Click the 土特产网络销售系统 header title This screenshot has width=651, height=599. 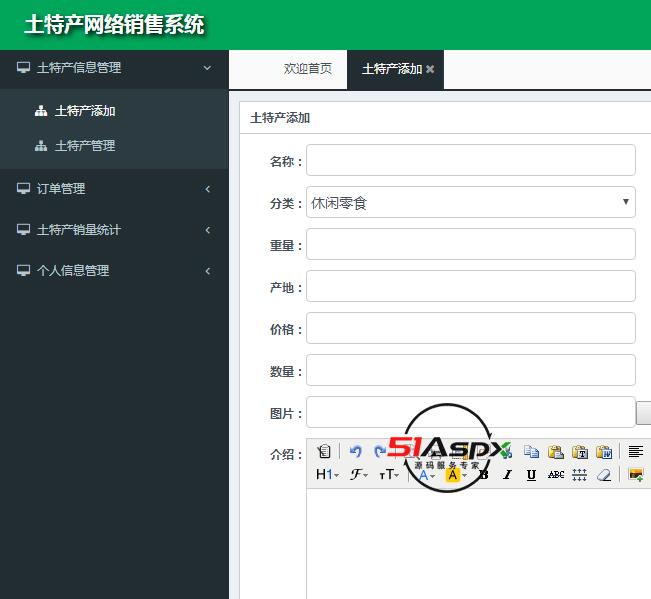114,24
